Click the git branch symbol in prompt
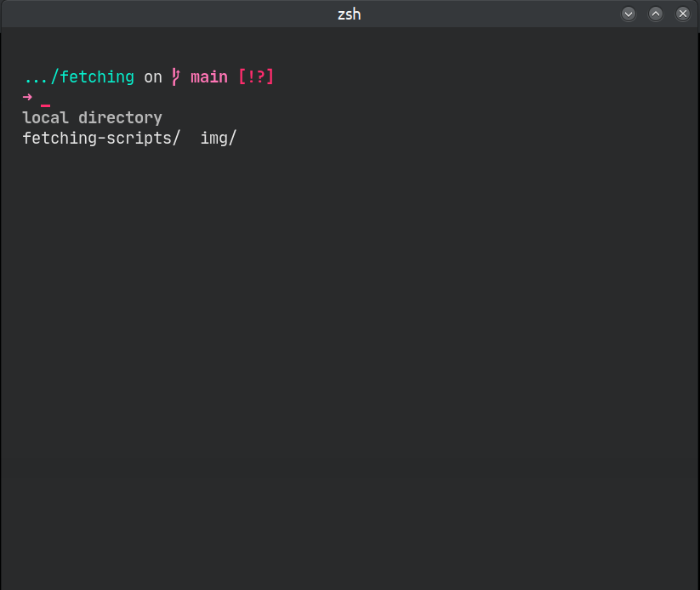 click(x=176, y=77)
